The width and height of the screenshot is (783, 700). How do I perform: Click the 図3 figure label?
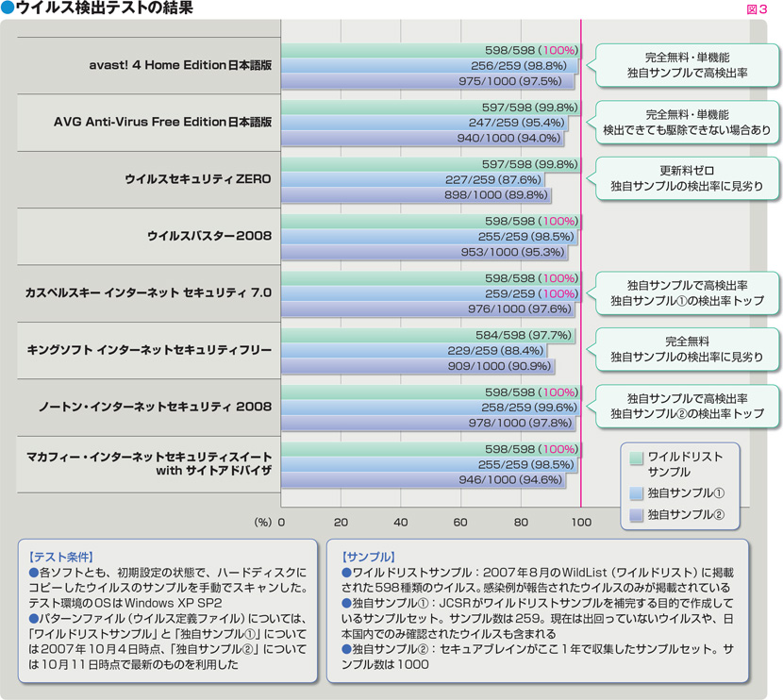tap(757, 9)
